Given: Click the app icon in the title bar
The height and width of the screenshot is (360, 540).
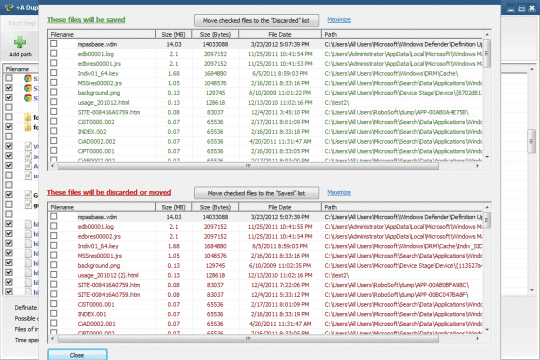Looking at the screenshot, I should tap(9, 7).
